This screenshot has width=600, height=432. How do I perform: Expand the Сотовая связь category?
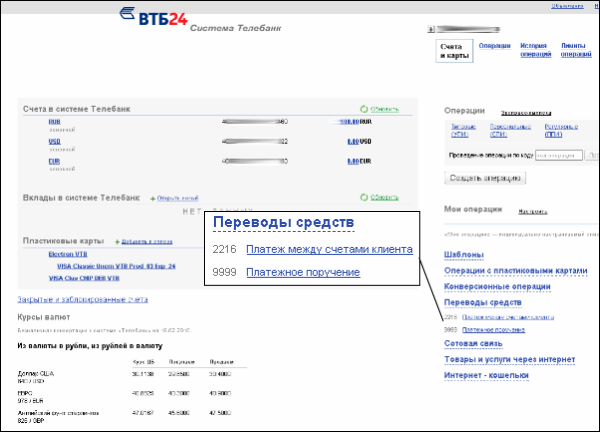coord(473,344)
